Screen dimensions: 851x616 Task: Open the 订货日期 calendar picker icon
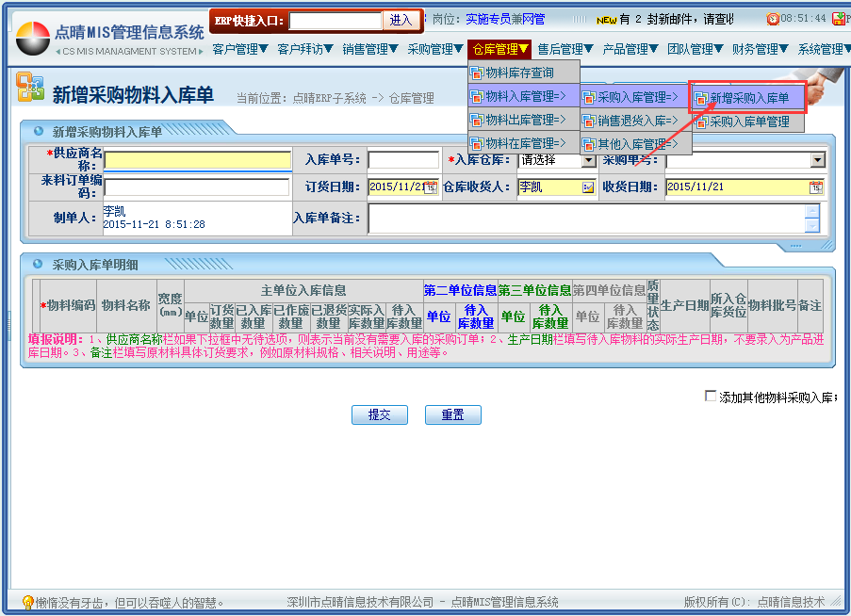pos(431,187)
